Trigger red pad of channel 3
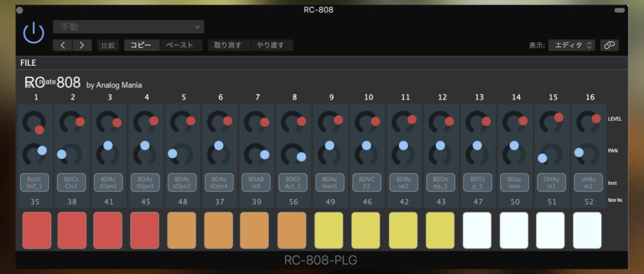 click(x=108, y=230)
